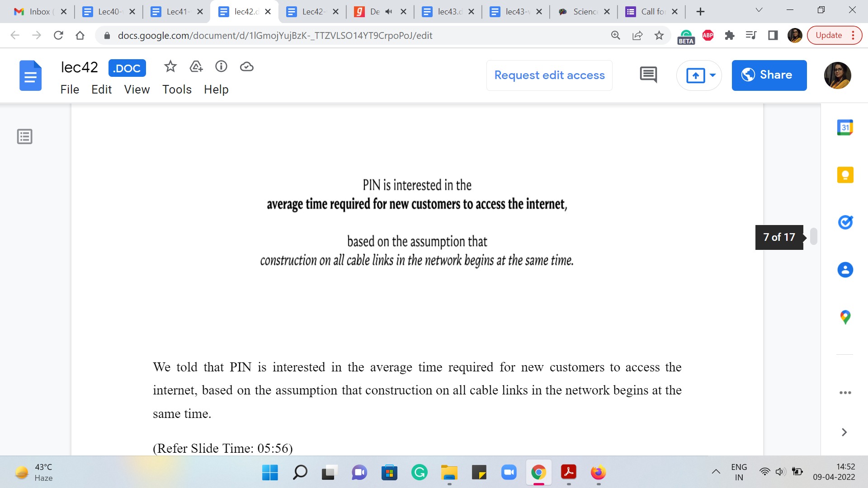This screenshot has height=488, width=868.
Task: Open comment history icon
Action: click(648, 75)
